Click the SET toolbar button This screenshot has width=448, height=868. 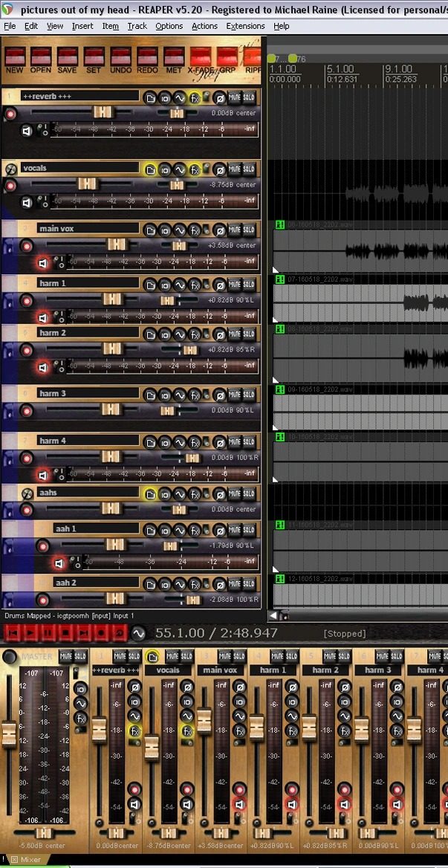(94, 60)
